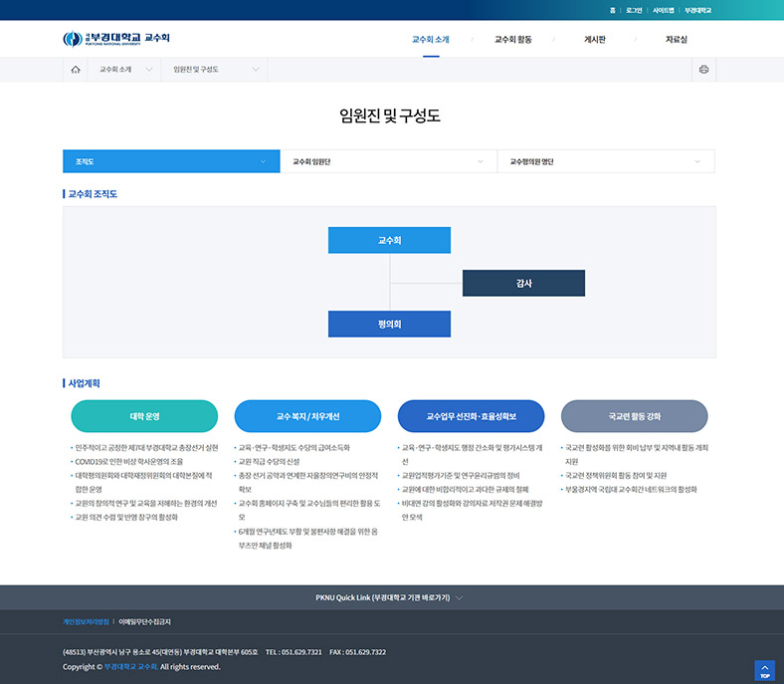This screenshot has width=784, height=684.
Task: Switch to the 교수평의원 명단 tab
Action: [605, 161]
